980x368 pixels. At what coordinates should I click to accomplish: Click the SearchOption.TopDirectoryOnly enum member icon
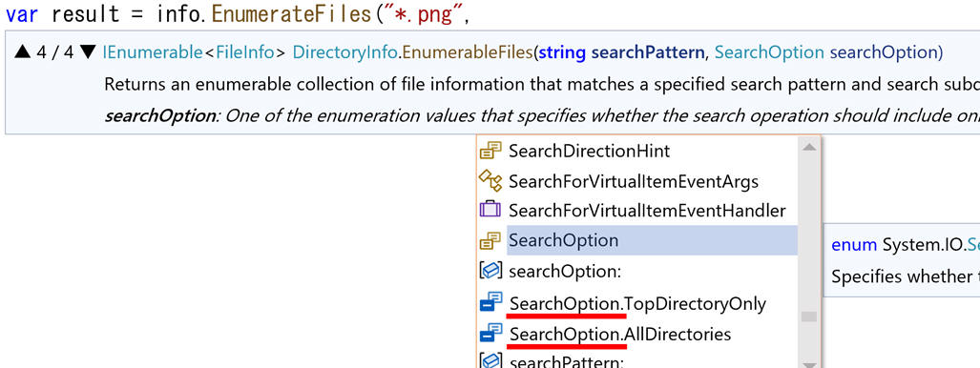click(490, 303)
